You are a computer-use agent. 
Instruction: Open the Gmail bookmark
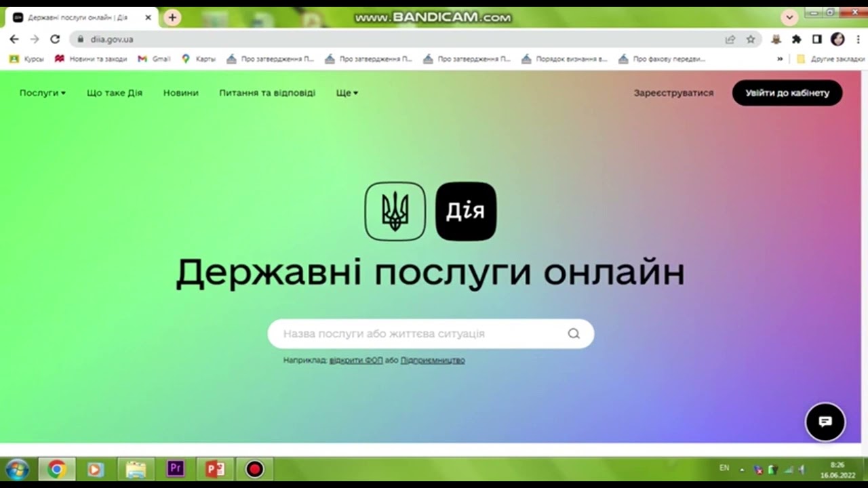[x=154, y=59]
